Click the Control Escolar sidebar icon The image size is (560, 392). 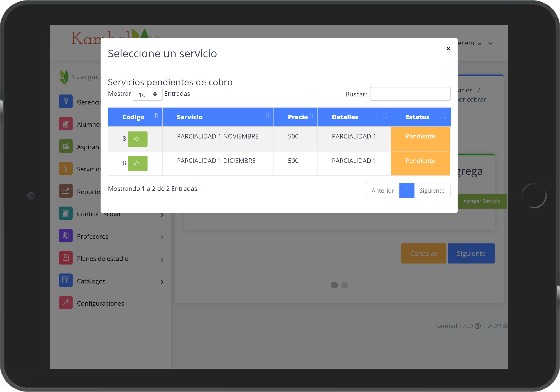coord(66,213)
